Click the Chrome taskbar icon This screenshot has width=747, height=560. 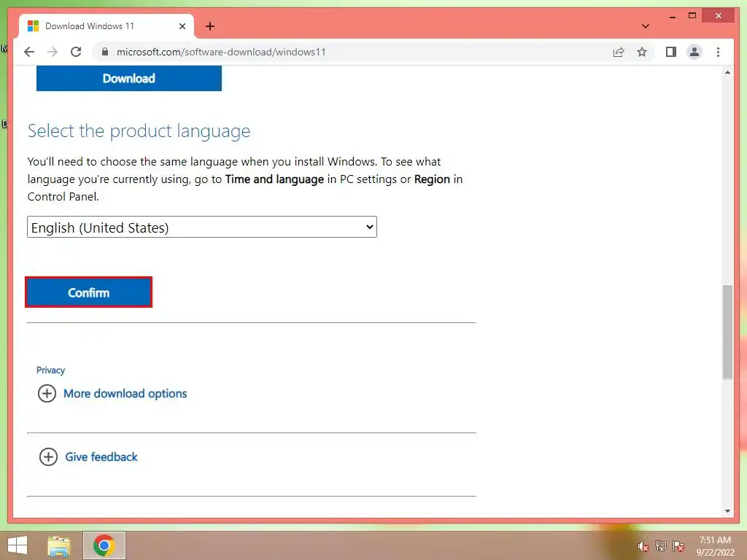coord(104,545)
